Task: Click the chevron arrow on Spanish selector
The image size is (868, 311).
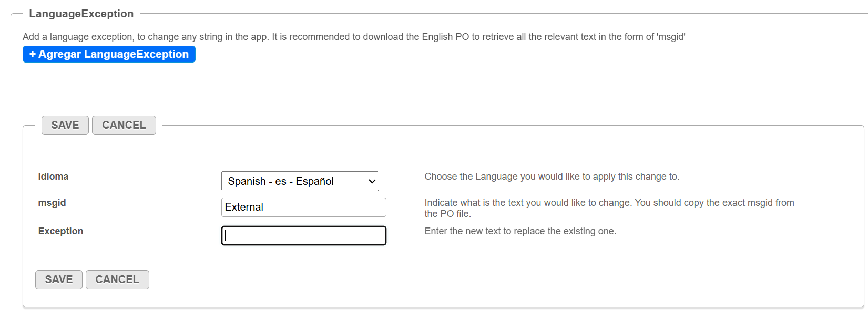Action: [x=372, y=181]
